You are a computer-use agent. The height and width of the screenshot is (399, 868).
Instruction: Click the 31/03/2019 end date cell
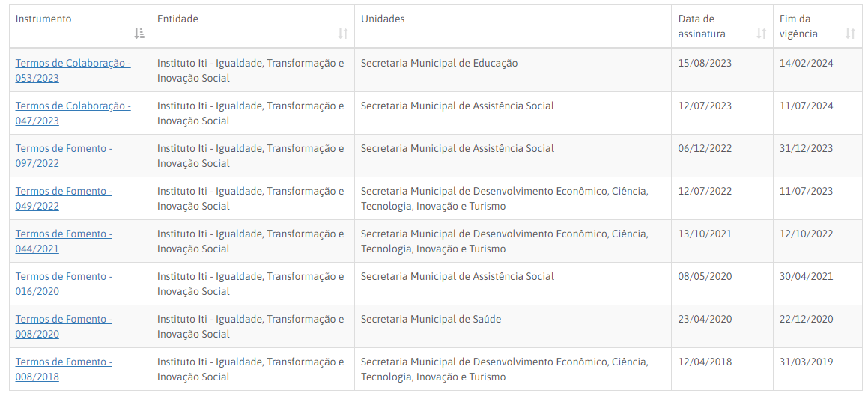(x=806, y=362)
